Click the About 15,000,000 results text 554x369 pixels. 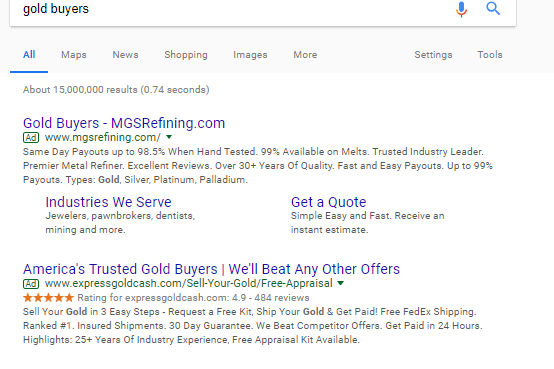click(116, 90)
